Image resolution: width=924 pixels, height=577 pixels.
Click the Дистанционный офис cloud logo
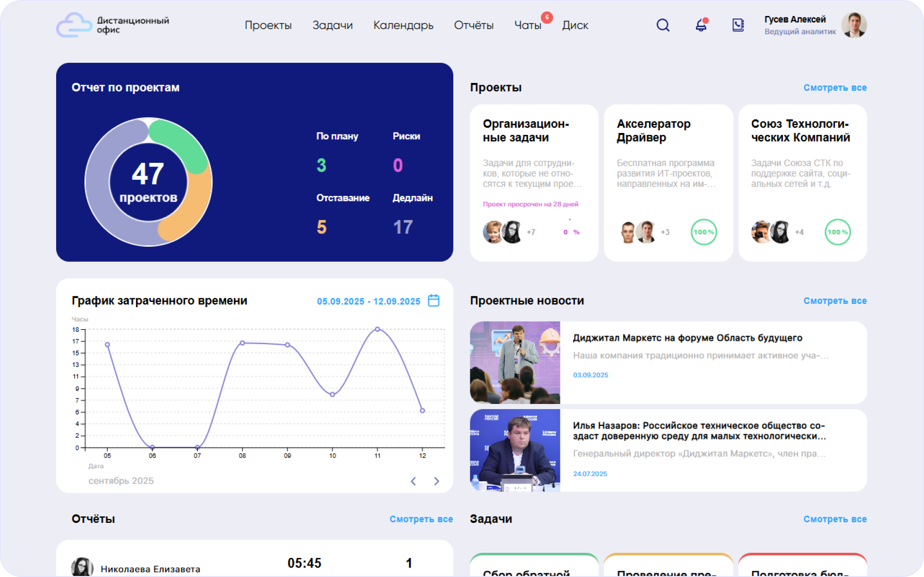tap(74, 25)
